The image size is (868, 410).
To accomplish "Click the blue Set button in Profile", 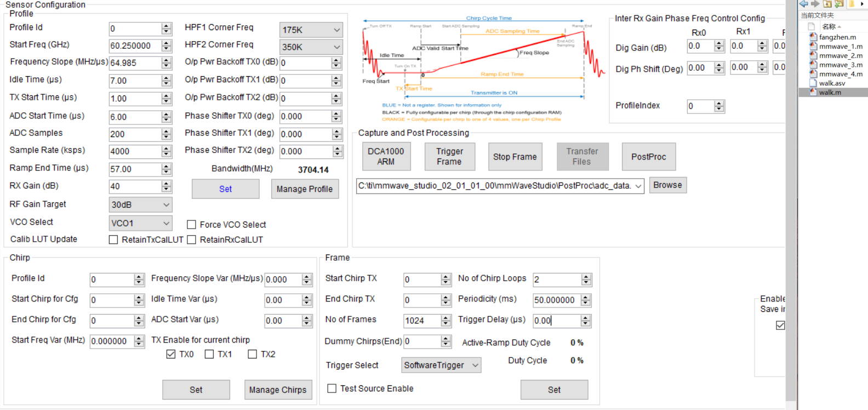I will tap(226, 189).
